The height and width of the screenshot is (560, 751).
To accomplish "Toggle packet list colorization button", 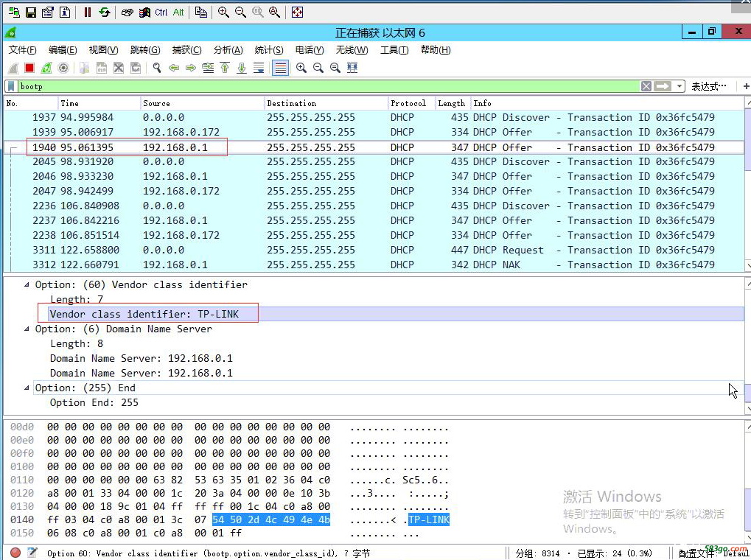I will tap(280, 68).
